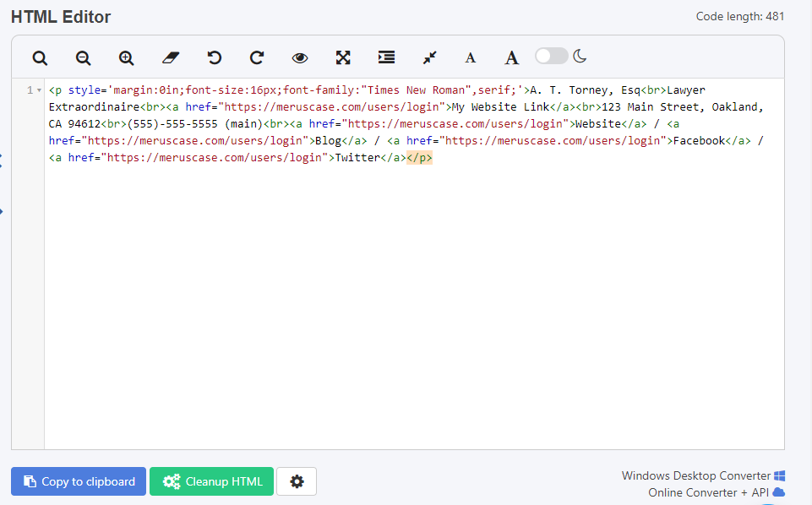
Task: Redo the last change
Action: (x=256, y=57)
